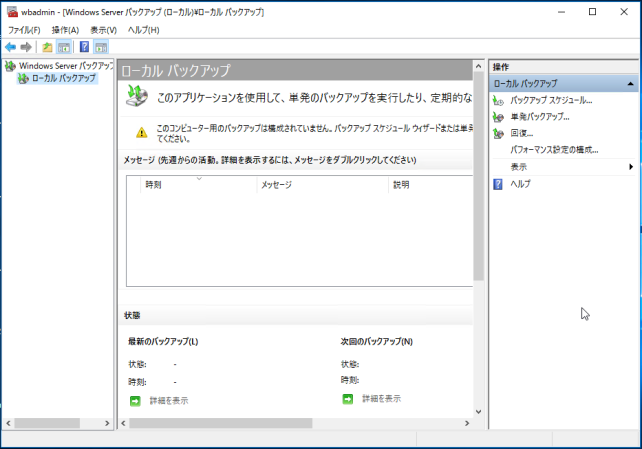Minimize the wbadmin window
642x449 pixels.
click(561, 12)
